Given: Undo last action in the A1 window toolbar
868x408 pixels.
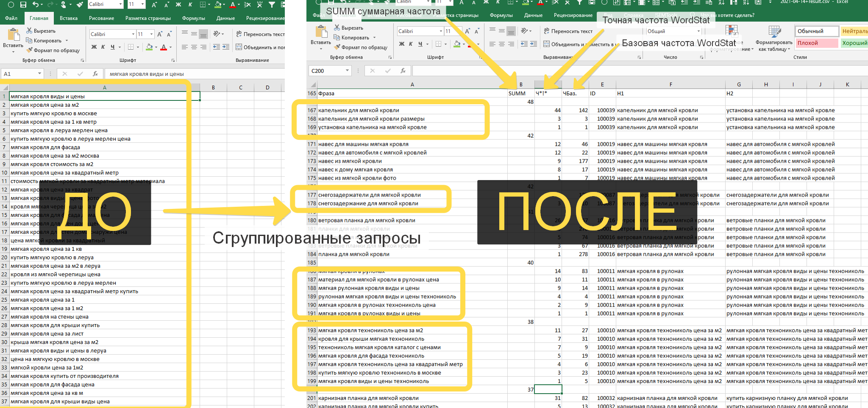Looking at the screenshot, I should (x=36, y=4).
